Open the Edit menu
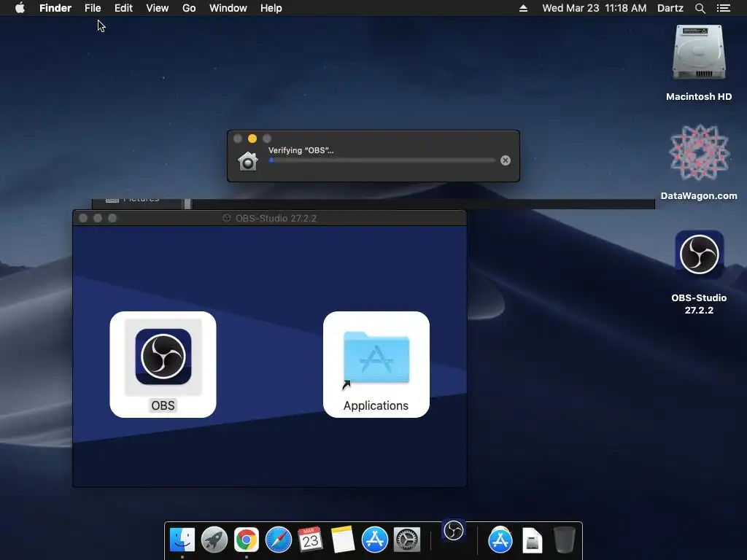The image size is (747, 560). pos(123,8)
